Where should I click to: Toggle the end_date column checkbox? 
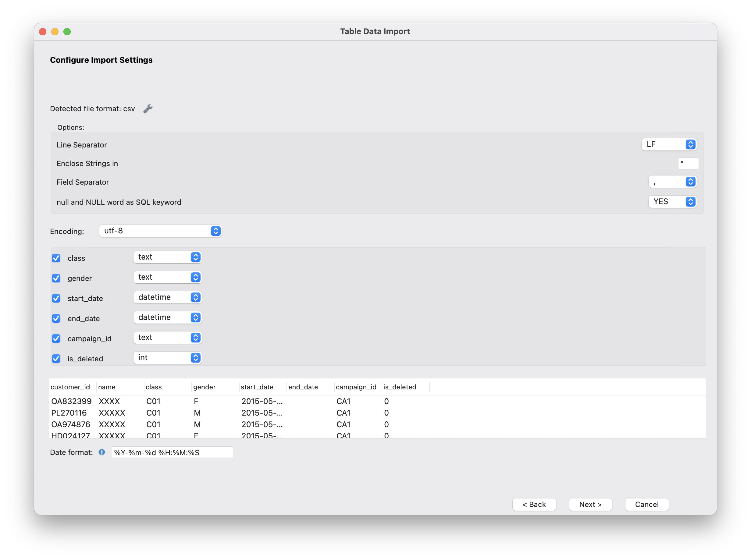56,319
